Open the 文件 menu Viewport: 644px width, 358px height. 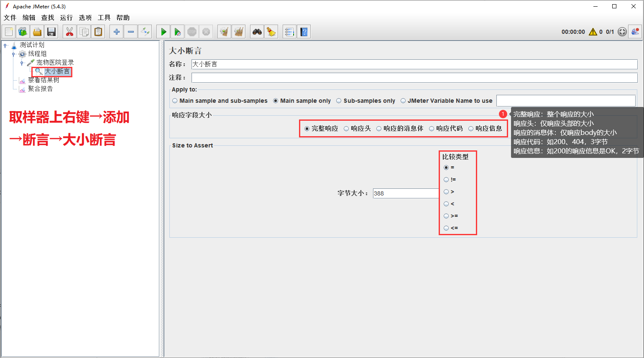coord(10,18)
